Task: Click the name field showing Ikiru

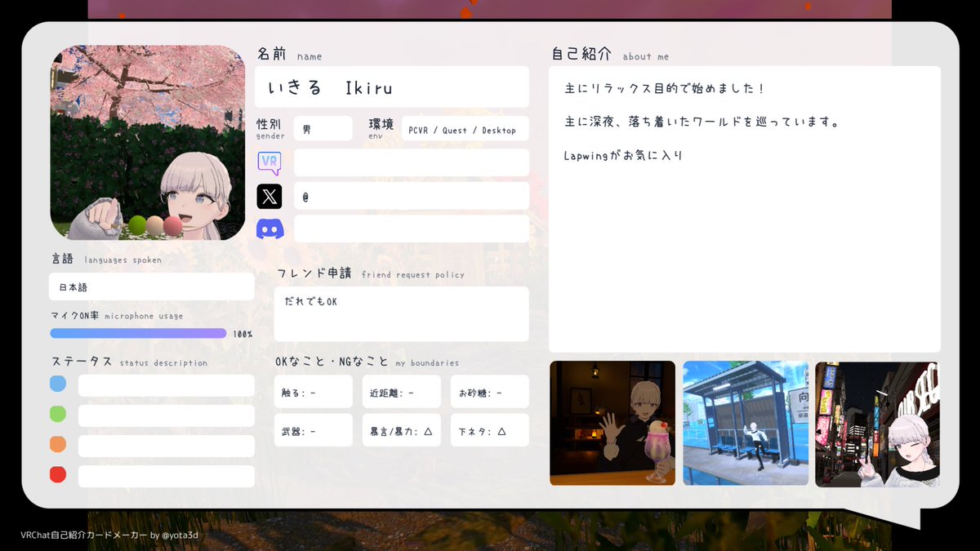Action: tap(392, 87)
